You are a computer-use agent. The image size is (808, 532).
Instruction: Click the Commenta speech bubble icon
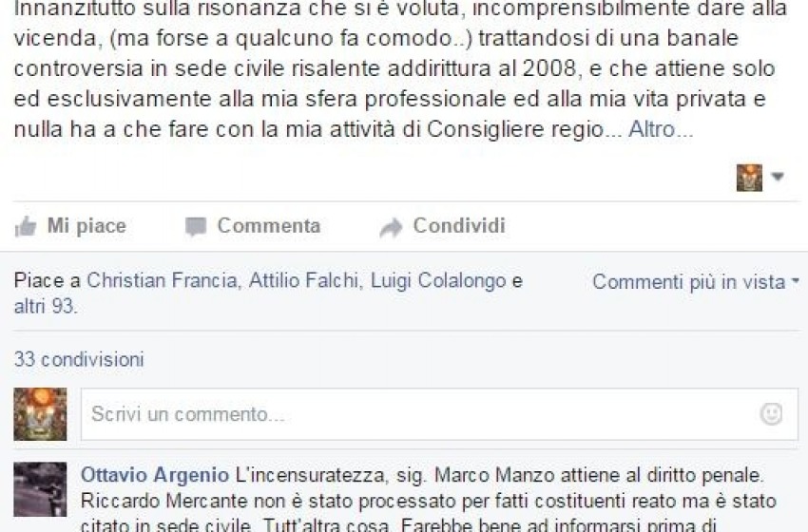(x=195, y=227)
